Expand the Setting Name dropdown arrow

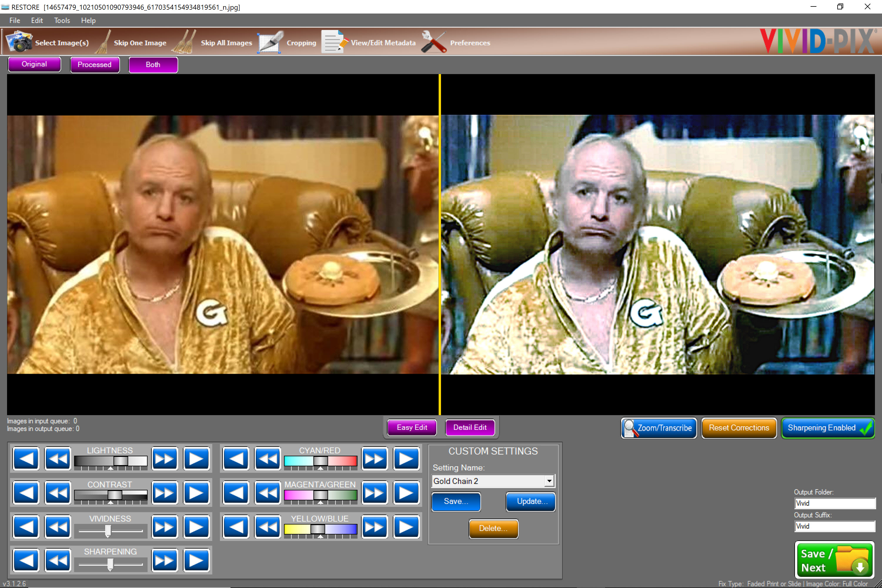click(549, 481)
